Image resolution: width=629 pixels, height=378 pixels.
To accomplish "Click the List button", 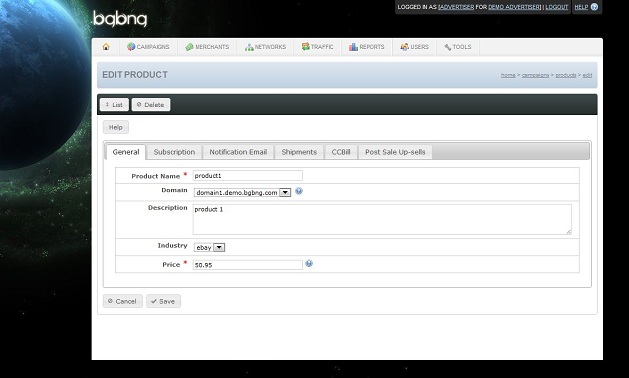I will click(114, 105).
